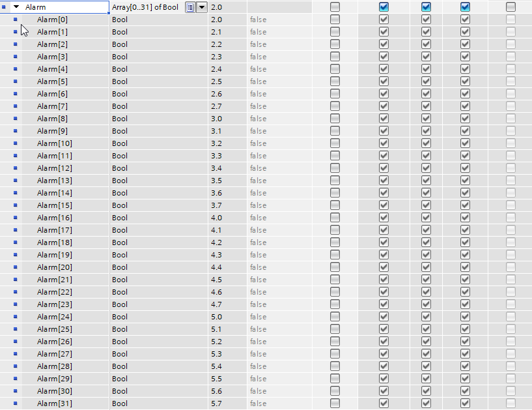This screenshot has height=410, width=532.
Task: Click start value cell of Alarm parent row
Action: tap(279, 7)
